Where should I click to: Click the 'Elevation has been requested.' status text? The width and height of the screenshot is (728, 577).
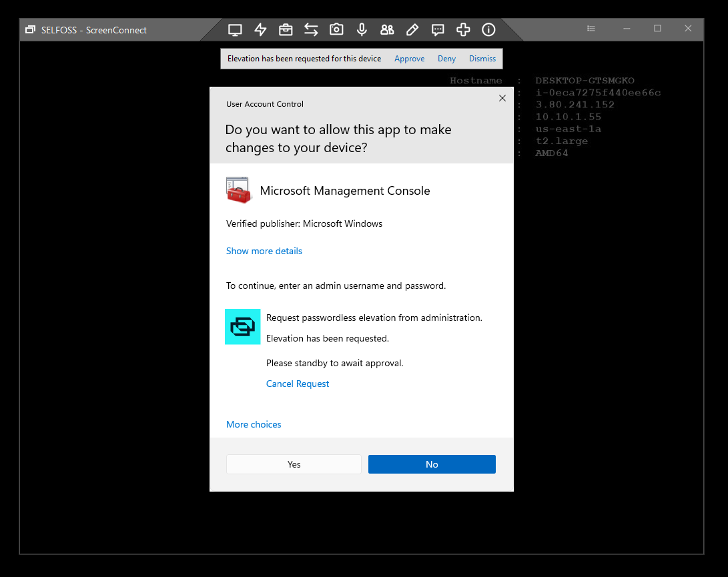coord(328,339)
